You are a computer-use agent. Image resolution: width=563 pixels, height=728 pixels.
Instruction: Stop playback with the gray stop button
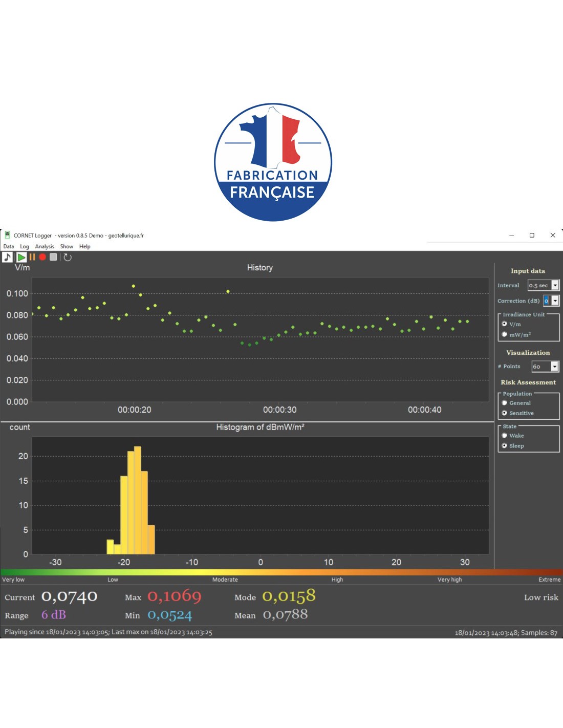click(x=53, y=257)
